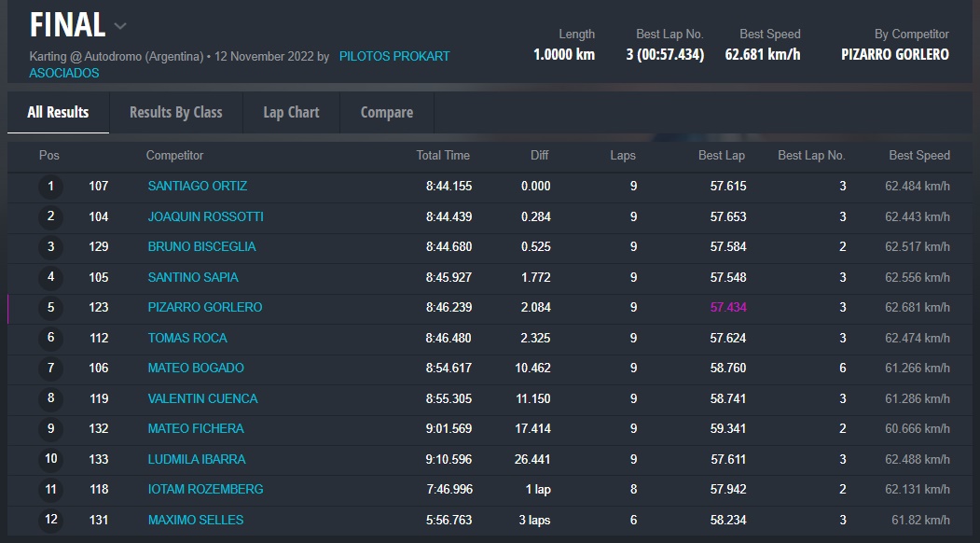Open the PILOTOS PROKART ASOCIADOS organizer link

click(x=393, y=57)
